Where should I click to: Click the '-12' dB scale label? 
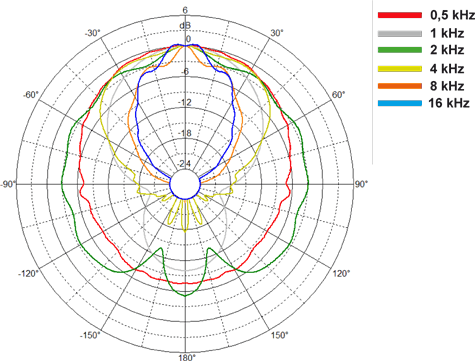(185, 102)
